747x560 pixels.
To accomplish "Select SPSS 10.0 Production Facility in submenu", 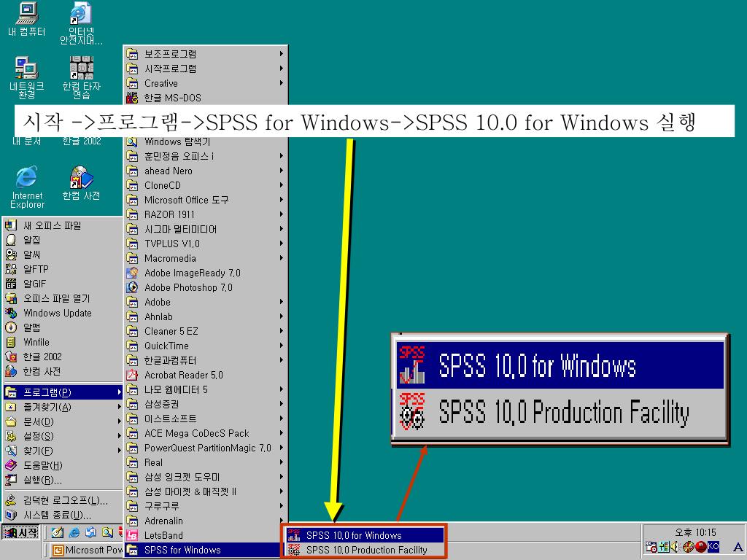I will click(365, 550).
